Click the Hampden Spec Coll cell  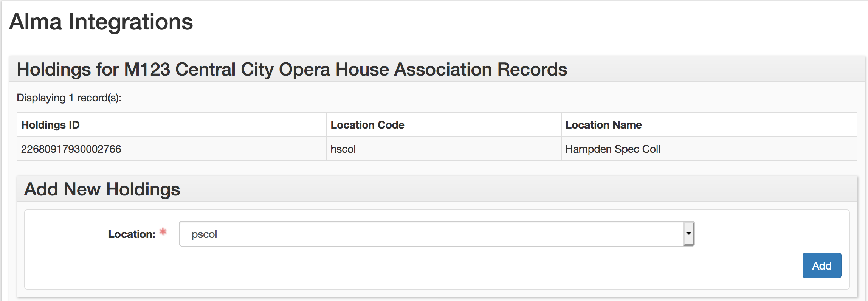(709, 149)
